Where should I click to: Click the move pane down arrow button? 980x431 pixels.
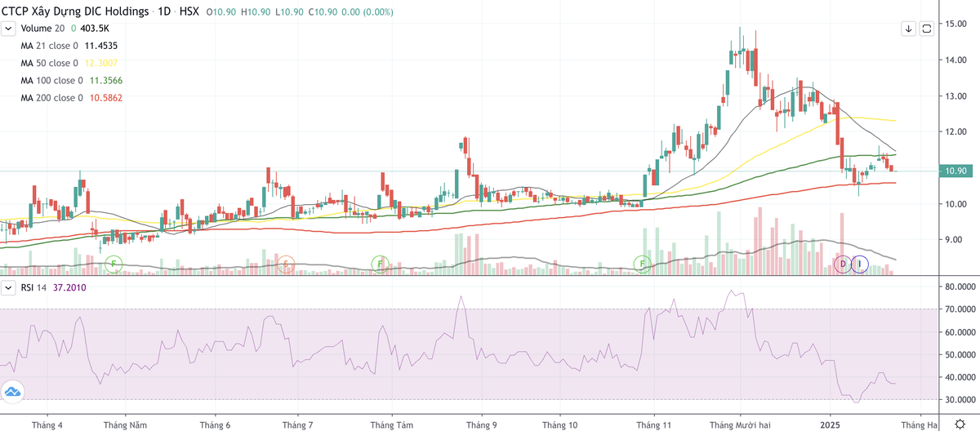908,29
